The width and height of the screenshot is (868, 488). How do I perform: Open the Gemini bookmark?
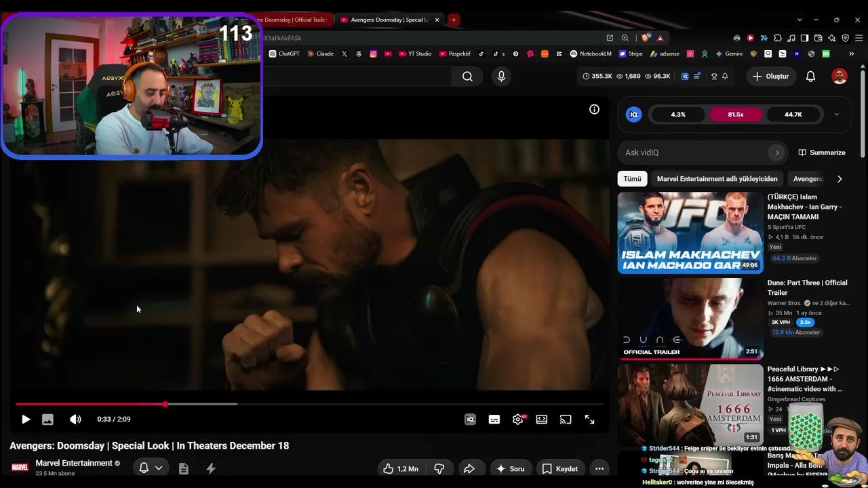pyautogui.click(x=729, y=54)
